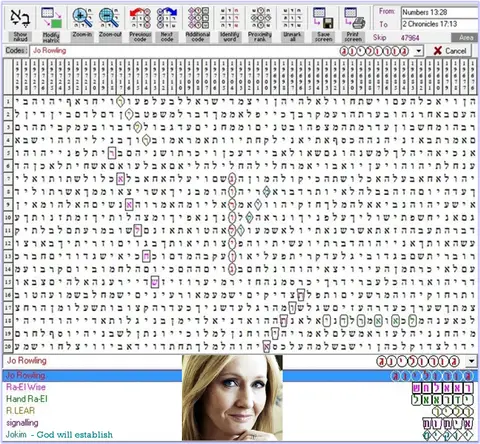Click matrix row number 9
This screenshot has height=444, width=480.
point(8,205)
